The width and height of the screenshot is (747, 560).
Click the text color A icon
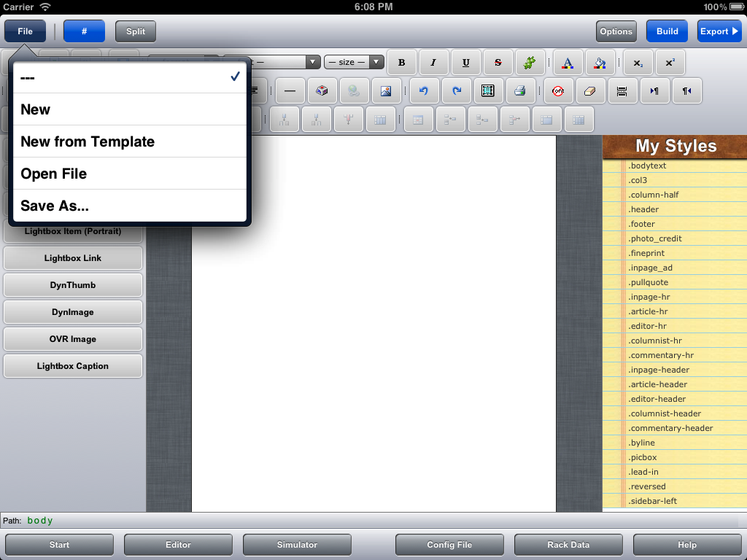click(567, 63)
